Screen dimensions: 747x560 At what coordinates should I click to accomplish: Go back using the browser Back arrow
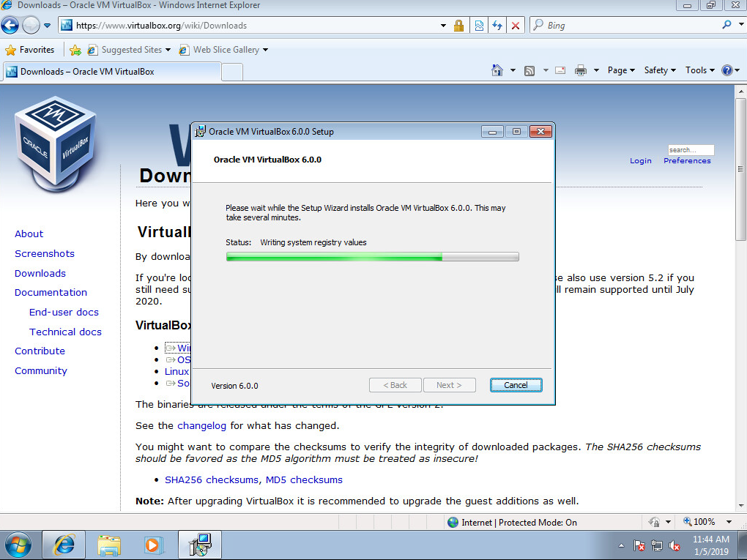tap(10, 25)
